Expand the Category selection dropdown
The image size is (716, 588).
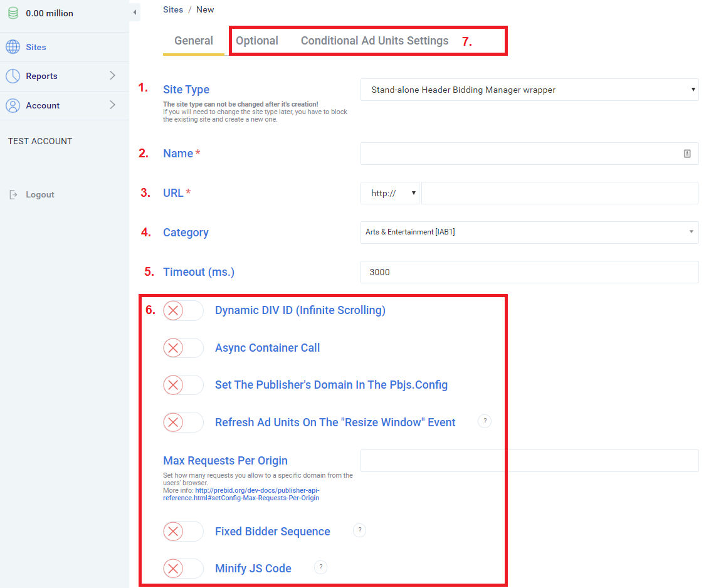(529, 232)
